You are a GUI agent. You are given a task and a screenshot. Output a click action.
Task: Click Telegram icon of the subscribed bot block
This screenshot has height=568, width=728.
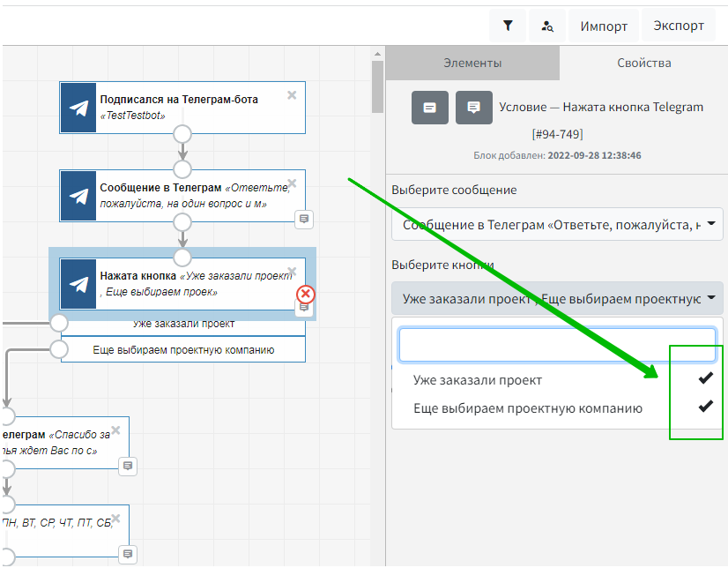[78, 108]
